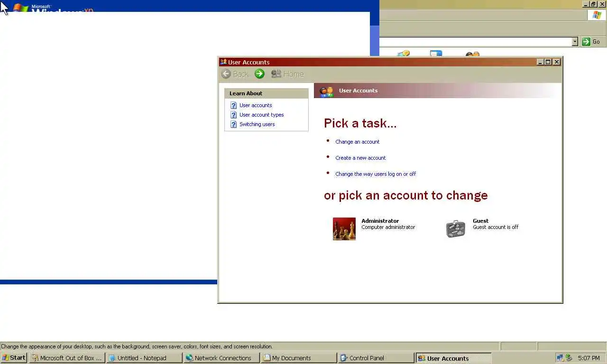Choose 'Change an account' task
Screen dimensions: 607x364
point(358,142)
